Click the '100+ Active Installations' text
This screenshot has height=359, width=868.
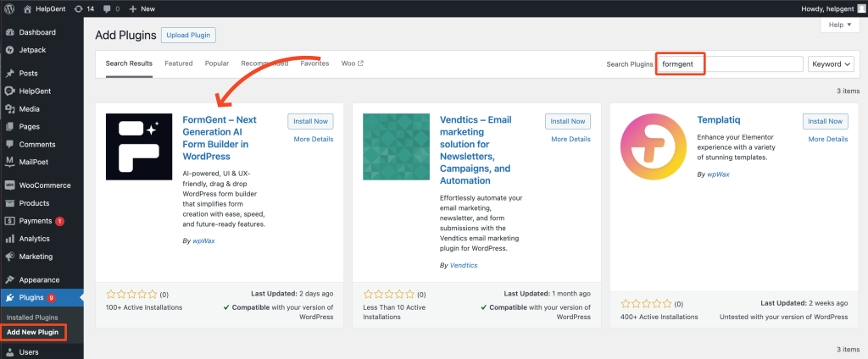tap(144, 307)
